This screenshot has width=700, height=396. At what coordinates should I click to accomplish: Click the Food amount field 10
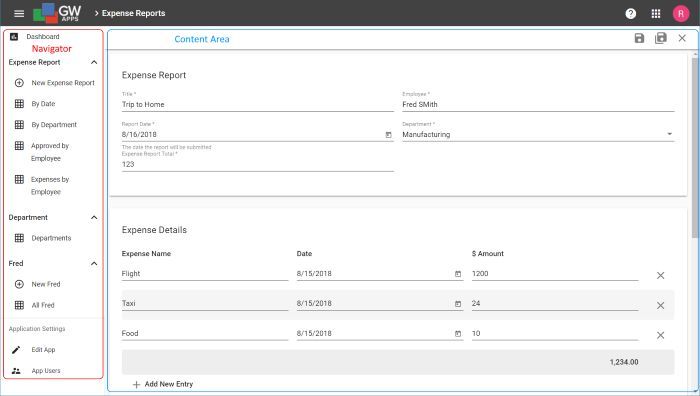coord(555,333)
